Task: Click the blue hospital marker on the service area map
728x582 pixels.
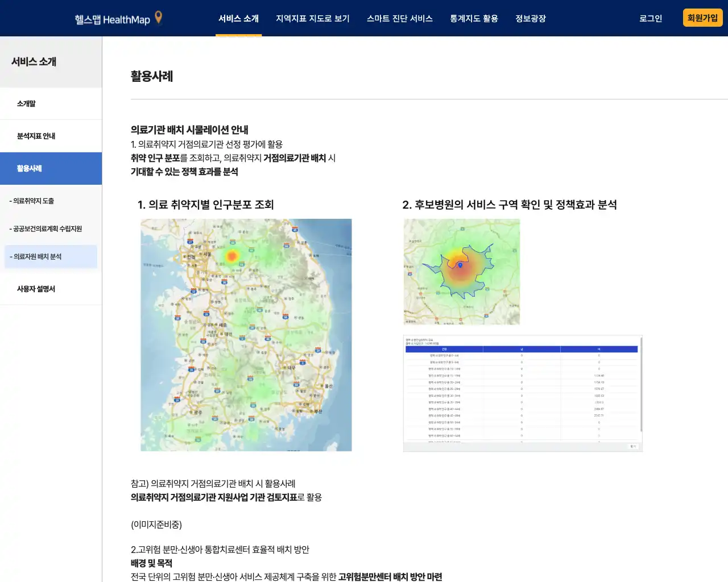Action: 461,264
